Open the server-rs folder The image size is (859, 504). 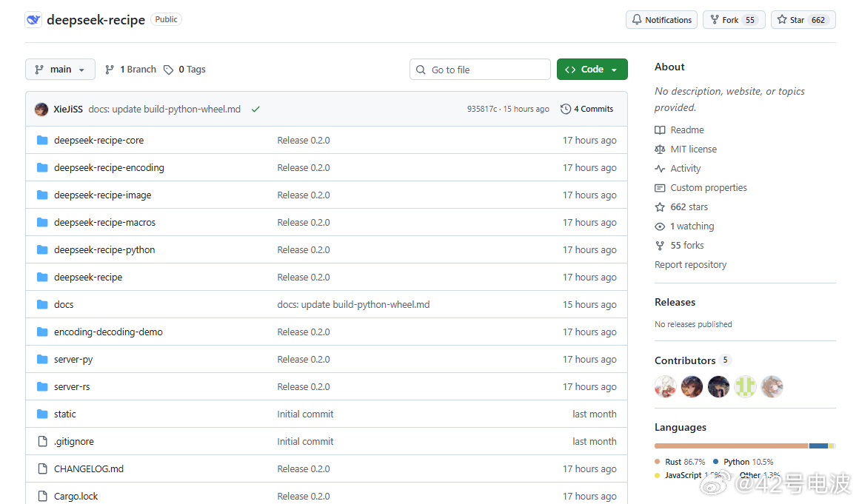[x=72, y=386]
